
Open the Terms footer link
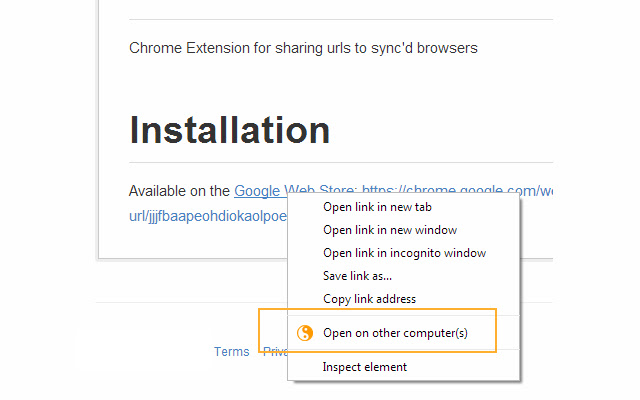coord(231,351)
